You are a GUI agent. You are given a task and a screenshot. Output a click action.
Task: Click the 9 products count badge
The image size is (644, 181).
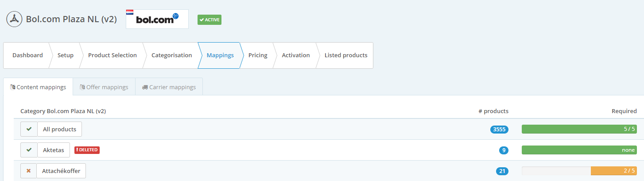coord(504,150)
